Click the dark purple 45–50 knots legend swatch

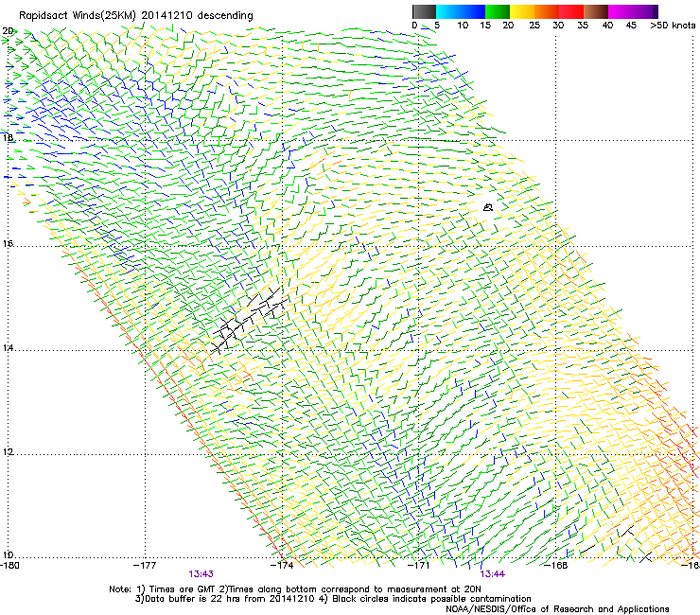(645, 11)
